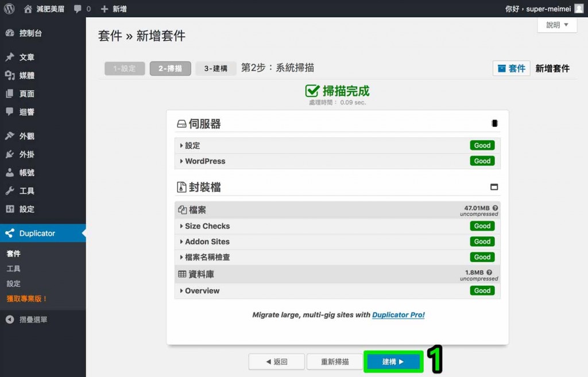Image resolution: width=588 pixels, height=377 pixels.
Task: Toggle the 封裝檔 section window icon
Action: point(494,186)
